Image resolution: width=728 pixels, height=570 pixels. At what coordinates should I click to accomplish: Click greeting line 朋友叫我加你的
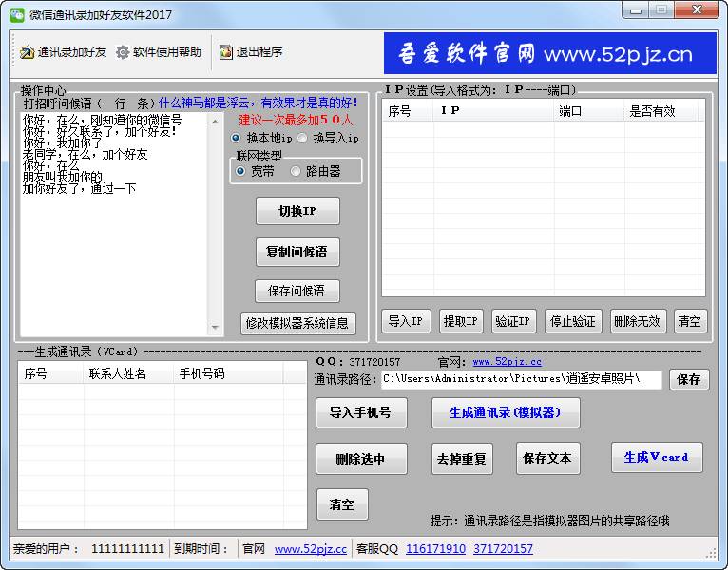click(62, 177)
